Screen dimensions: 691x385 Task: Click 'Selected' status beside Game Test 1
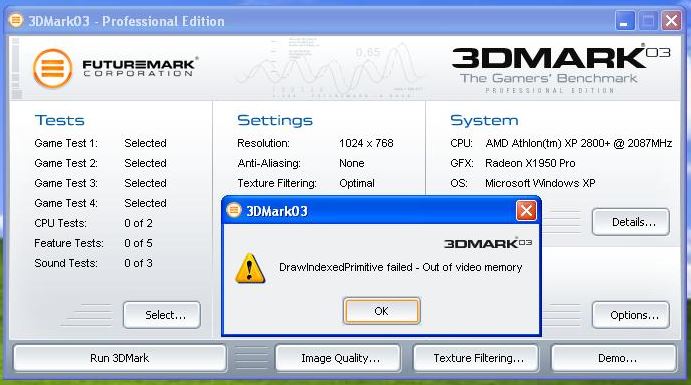(x=145, y=143)
